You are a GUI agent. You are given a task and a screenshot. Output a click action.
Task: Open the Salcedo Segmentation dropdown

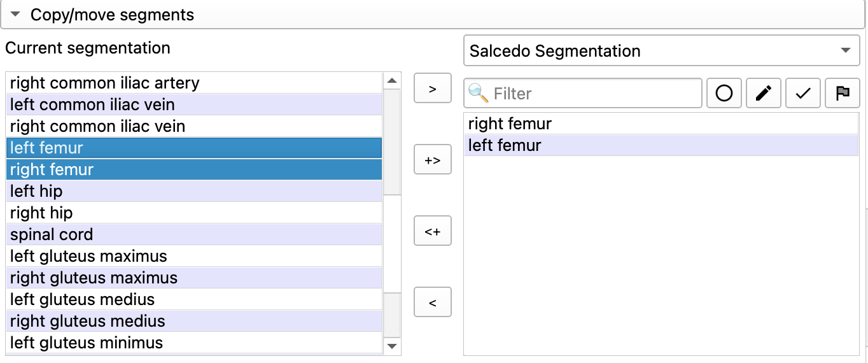coord(661,51)
